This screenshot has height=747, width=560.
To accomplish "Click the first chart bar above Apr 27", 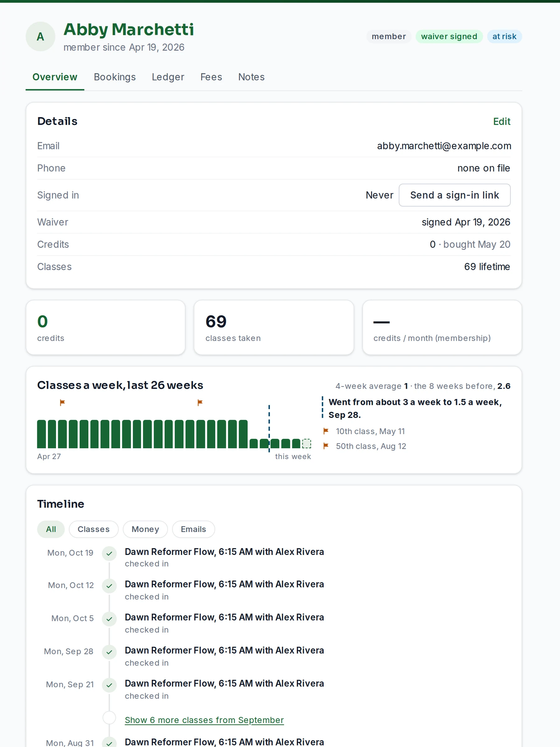I will (41, 434).
